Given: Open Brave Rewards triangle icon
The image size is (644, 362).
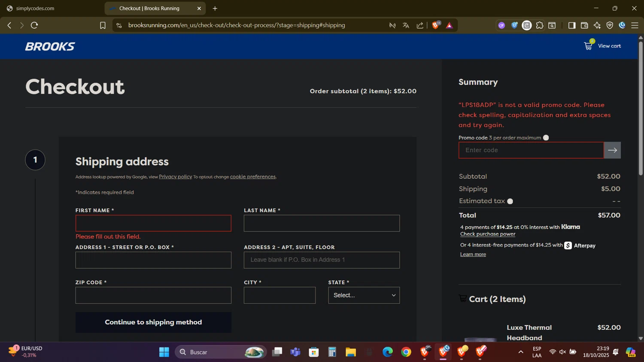Looking at the screenshot, I should (450, 25).
